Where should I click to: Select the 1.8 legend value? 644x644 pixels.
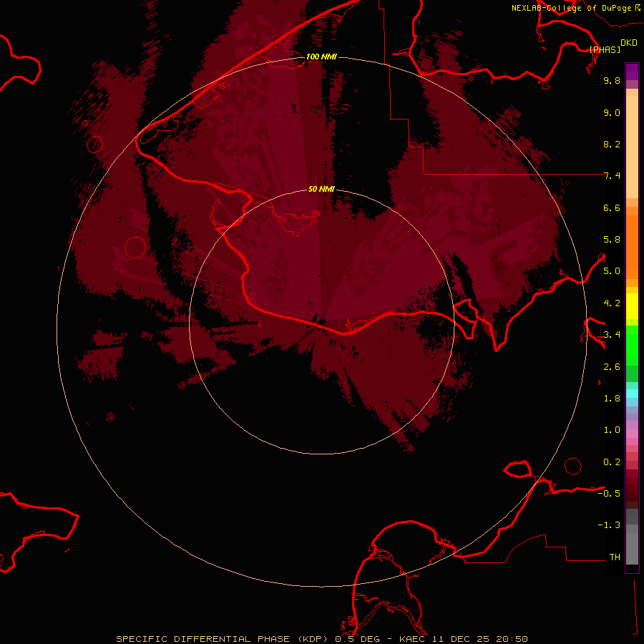coord(612,399)
